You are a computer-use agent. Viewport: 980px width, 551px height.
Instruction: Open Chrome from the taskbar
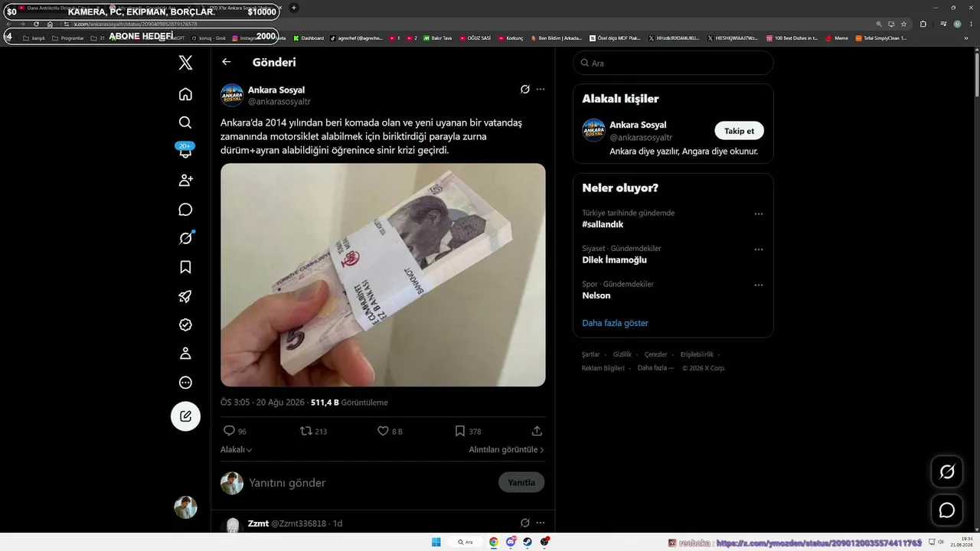click(494, 542)
